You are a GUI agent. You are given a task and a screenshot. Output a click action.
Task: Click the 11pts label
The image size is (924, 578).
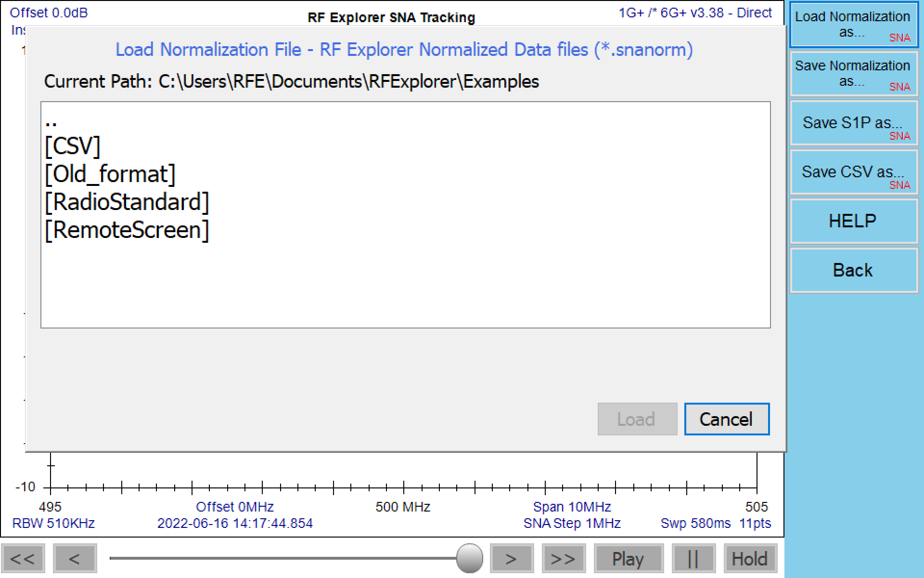click(x=755, y=523)
